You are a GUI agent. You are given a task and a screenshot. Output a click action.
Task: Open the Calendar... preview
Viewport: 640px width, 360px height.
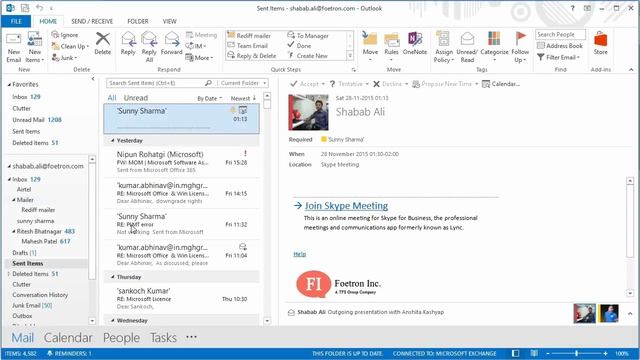(x=501, y=84)
